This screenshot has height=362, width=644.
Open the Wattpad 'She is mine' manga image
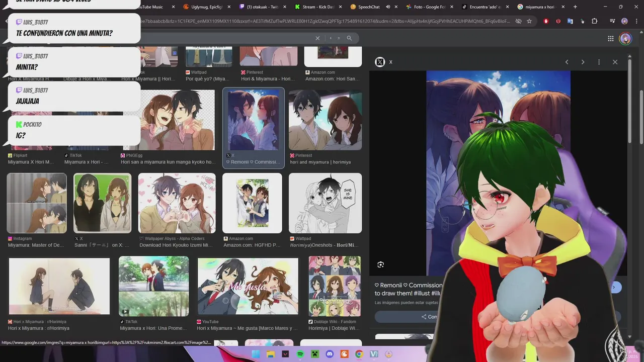pos(325,203)
